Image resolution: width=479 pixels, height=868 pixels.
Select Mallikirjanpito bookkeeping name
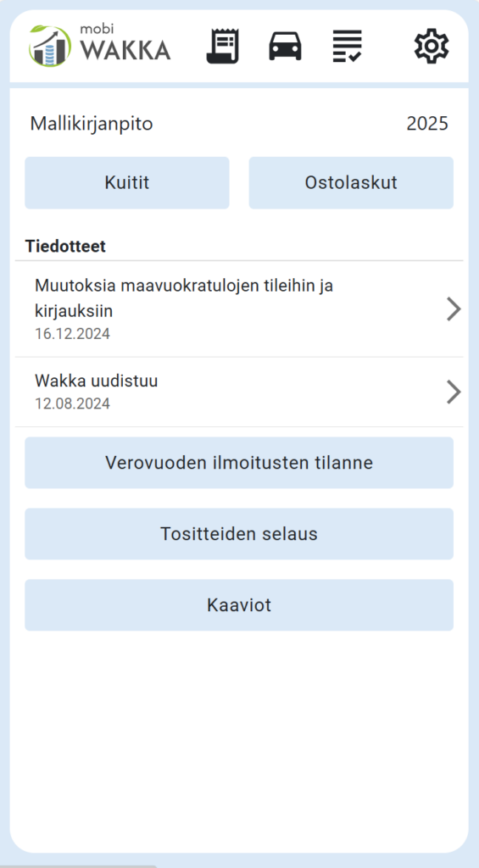pyautogui.click(x=92, y=124)
